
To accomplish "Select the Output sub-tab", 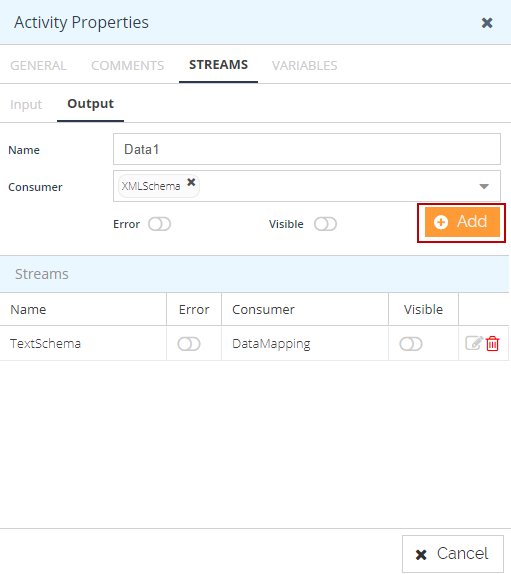I will coord(90,104).
